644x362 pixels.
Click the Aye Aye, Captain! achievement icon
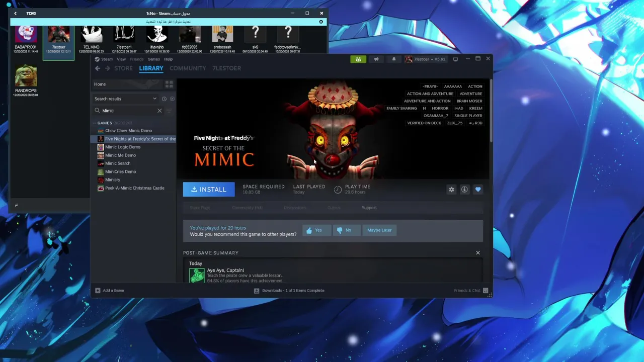coord(197,275)
